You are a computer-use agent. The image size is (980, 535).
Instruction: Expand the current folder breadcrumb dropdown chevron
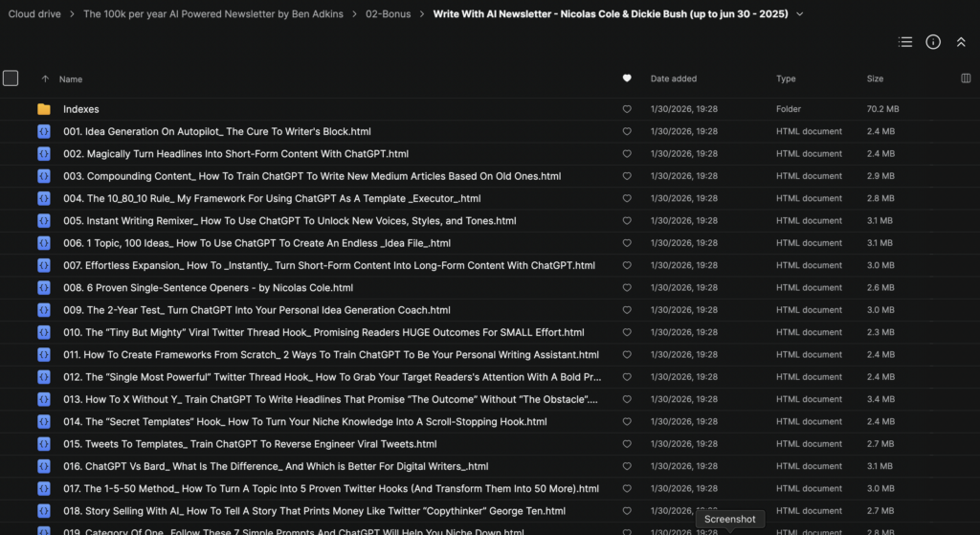800,14
